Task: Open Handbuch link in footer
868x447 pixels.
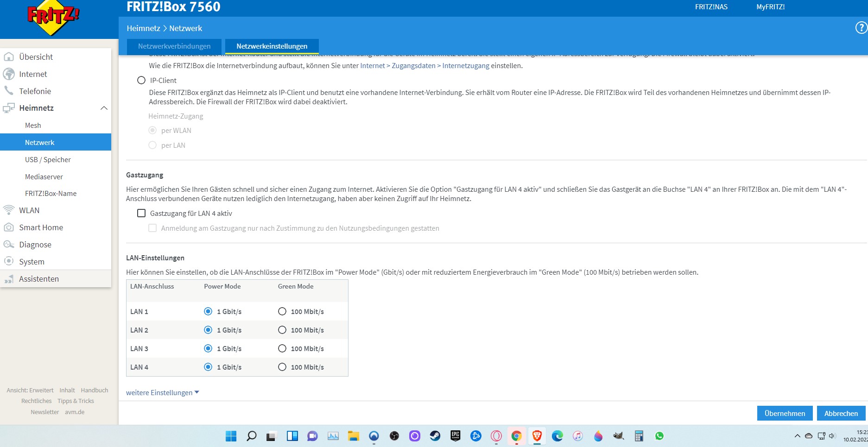Action: click(x=95, y=390)
